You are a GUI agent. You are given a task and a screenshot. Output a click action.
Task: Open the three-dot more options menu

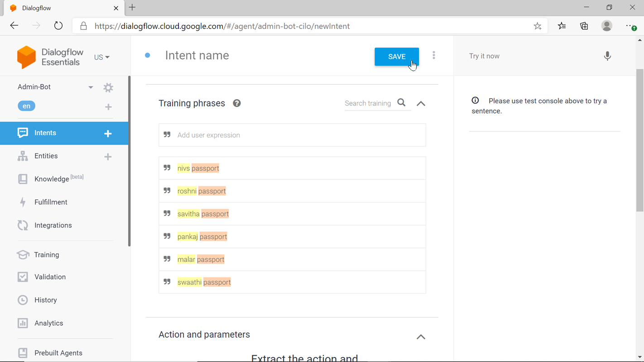[x=434, y=55]
